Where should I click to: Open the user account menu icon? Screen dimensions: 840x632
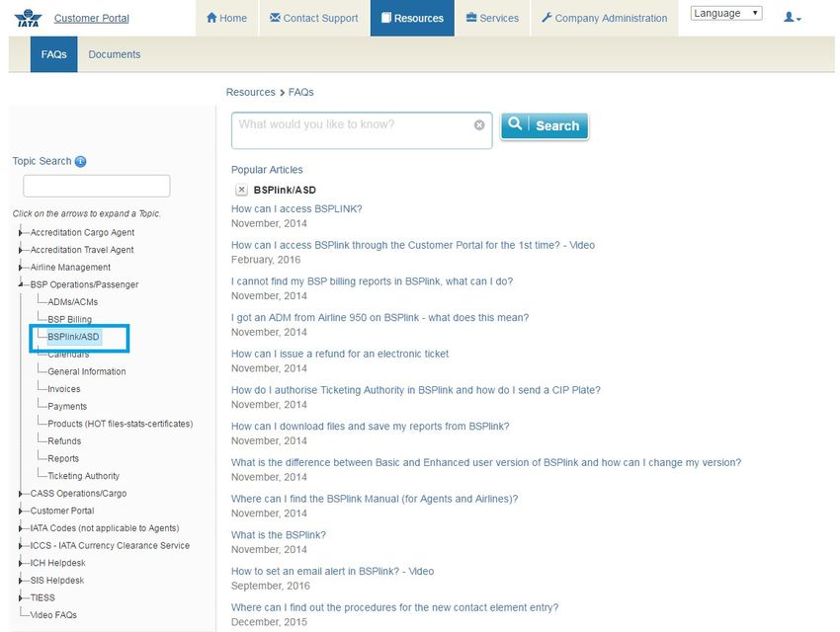(793, 18)
